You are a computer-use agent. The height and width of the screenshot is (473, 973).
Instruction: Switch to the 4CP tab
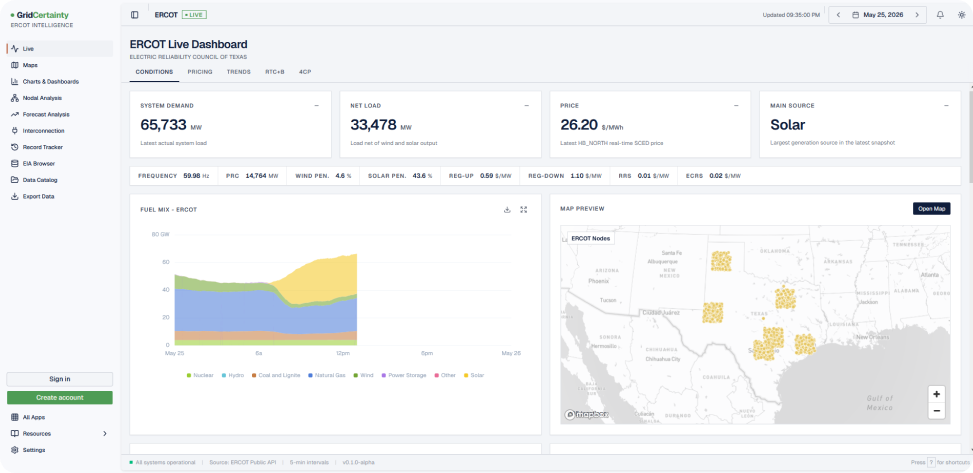pos(305,72)
